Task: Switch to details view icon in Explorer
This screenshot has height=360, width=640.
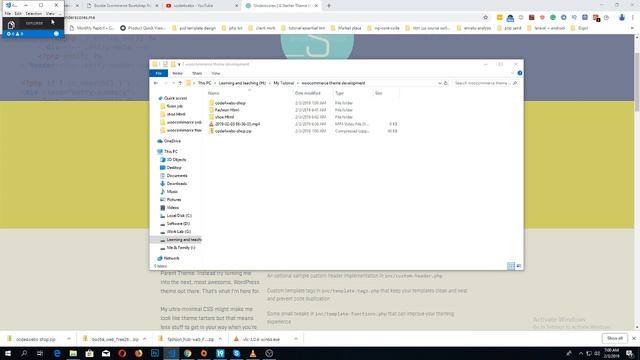Action: tap(511, 266)
